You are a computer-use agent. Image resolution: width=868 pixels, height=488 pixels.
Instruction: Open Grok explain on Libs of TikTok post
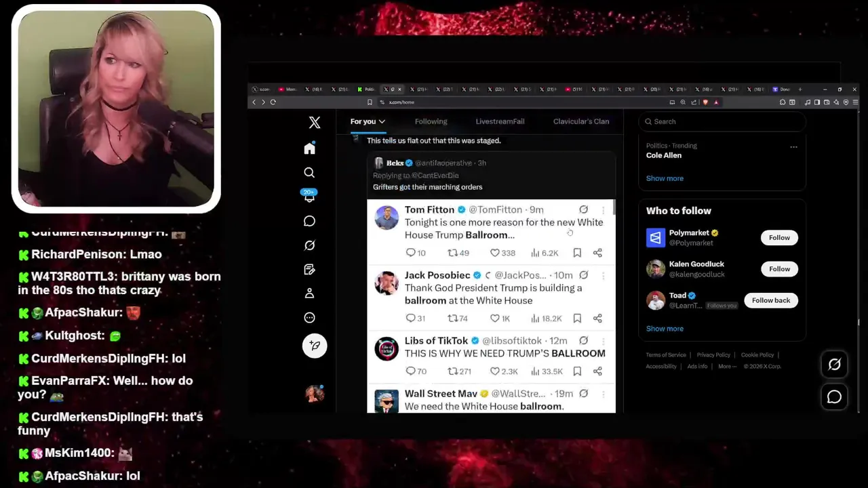pos(583,341)
